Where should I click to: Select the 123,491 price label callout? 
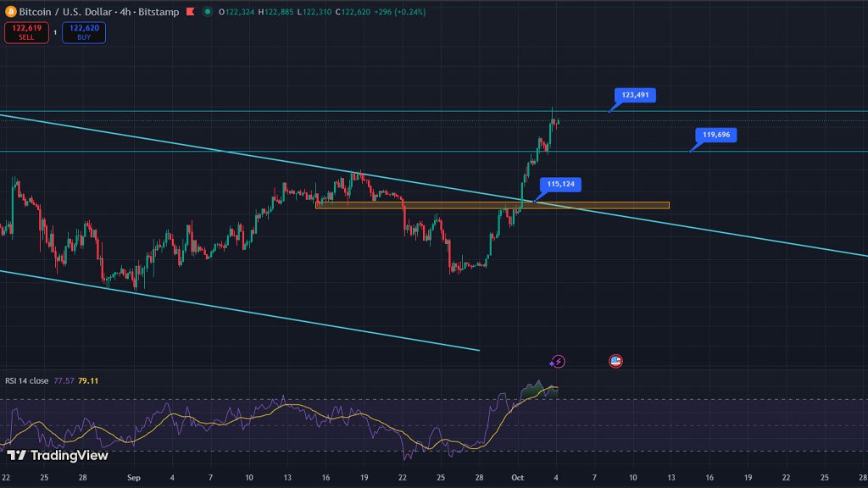click(x=635, y=95)
